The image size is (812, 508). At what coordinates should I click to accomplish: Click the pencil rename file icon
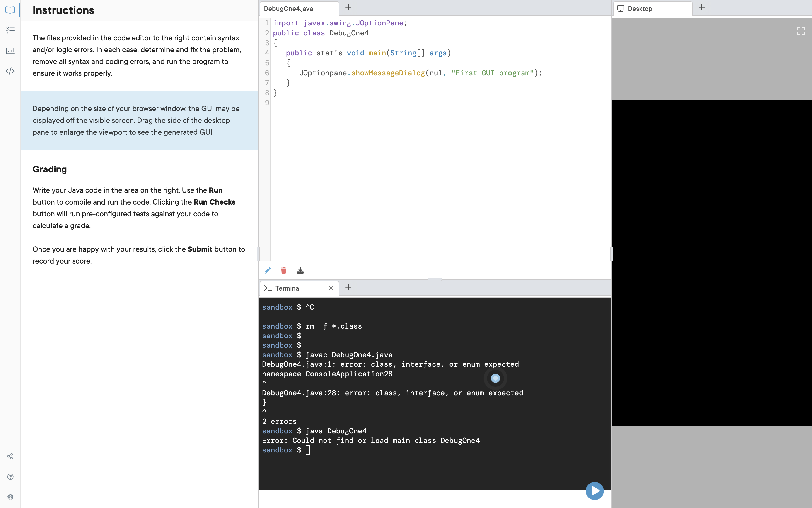click(268, 271)
